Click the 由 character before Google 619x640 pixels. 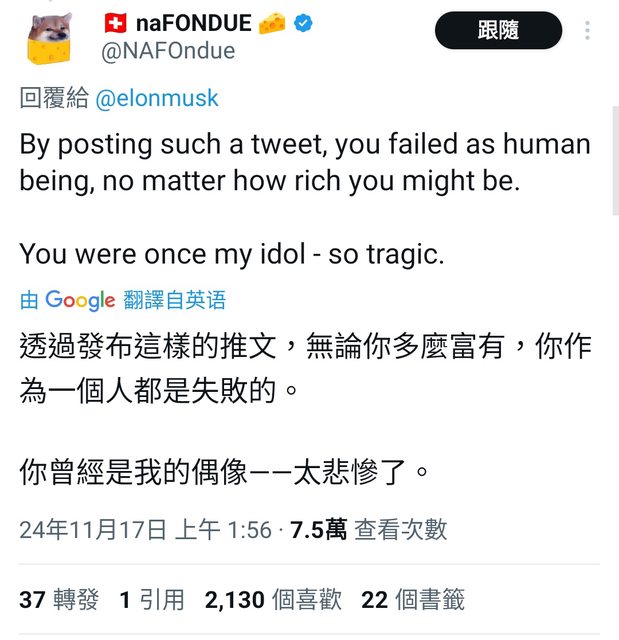(x=29, y=300)
